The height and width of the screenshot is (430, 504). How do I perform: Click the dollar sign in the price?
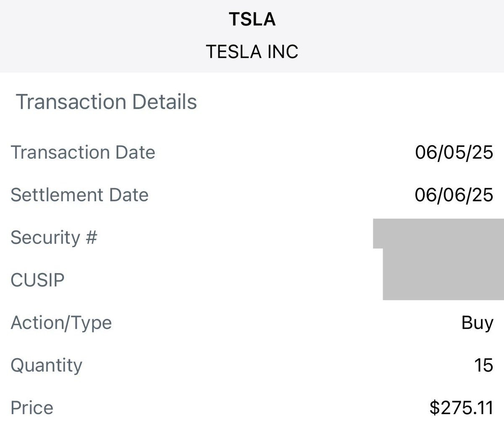pyautogui.click(x=434, y=408)
